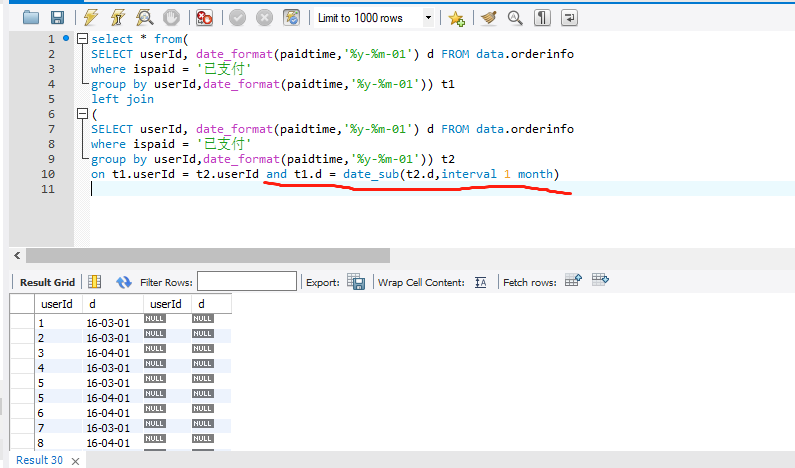The width and height of the screenshot is (795, 468).
Task: Sort by second d column header
Action: click(x=211, y=304)
